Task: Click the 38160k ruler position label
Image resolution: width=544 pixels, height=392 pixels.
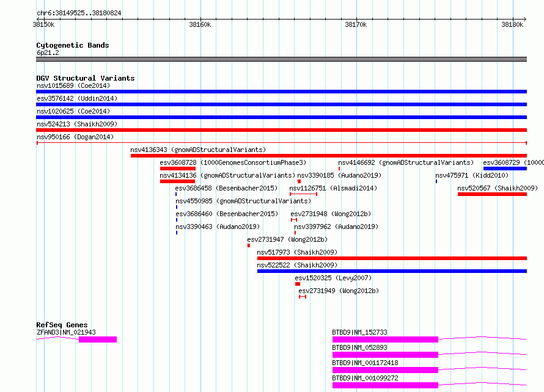Action: tap(200, 24)
